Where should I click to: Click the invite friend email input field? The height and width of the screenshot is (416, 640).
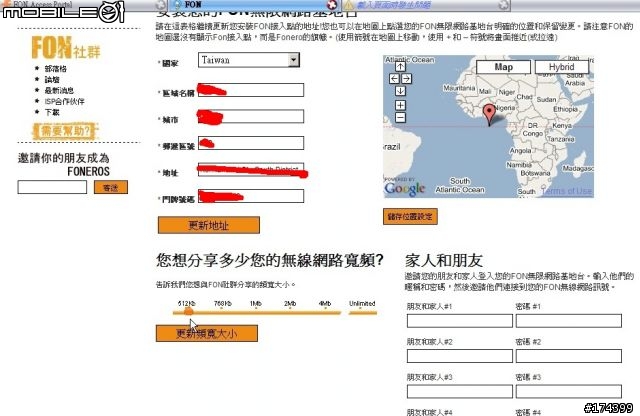pos(52,187)
